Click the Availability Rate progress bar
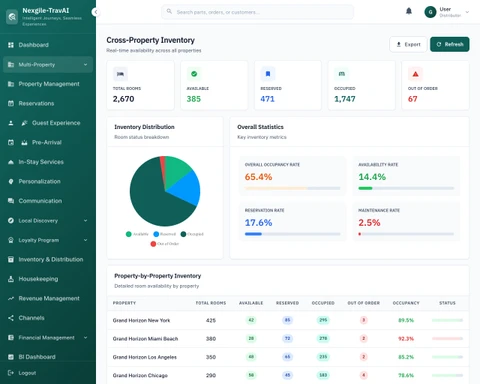 click(406, 188)
